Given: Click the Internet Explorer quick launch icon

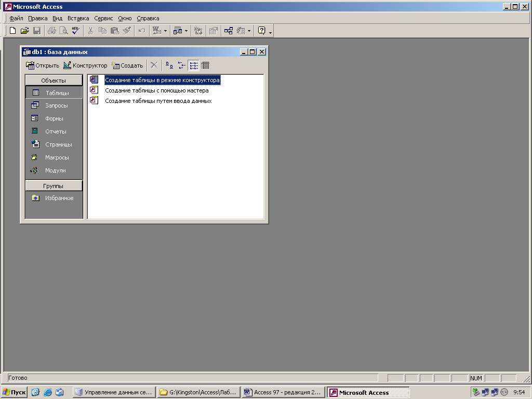Looking at the screenshot, I should click(x=47, y=392).
